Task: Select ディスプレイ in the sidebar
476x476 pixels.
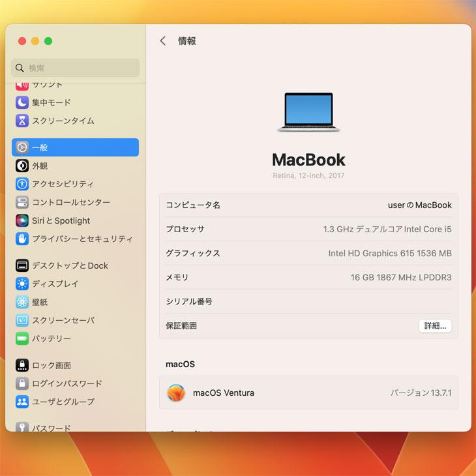Action: coord(55,284)
